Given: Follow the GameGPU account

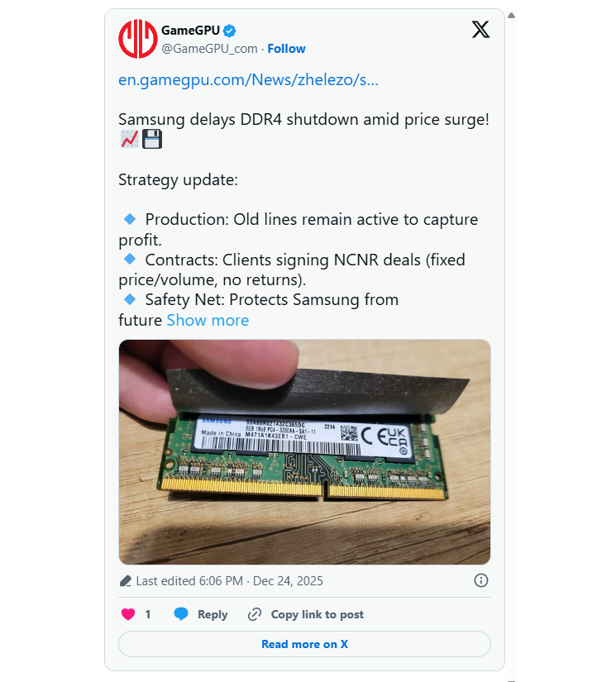Looking at the screenshot, I should [286, 49].
